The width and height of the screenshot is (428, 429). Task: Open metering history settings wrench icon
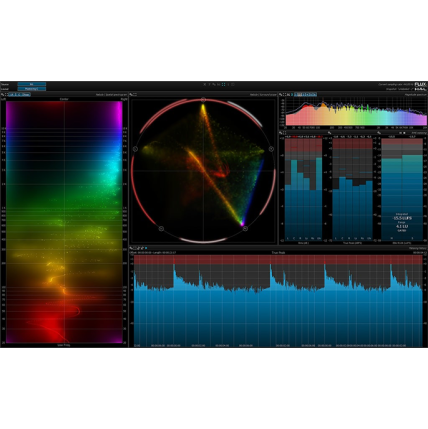point(131,248)
